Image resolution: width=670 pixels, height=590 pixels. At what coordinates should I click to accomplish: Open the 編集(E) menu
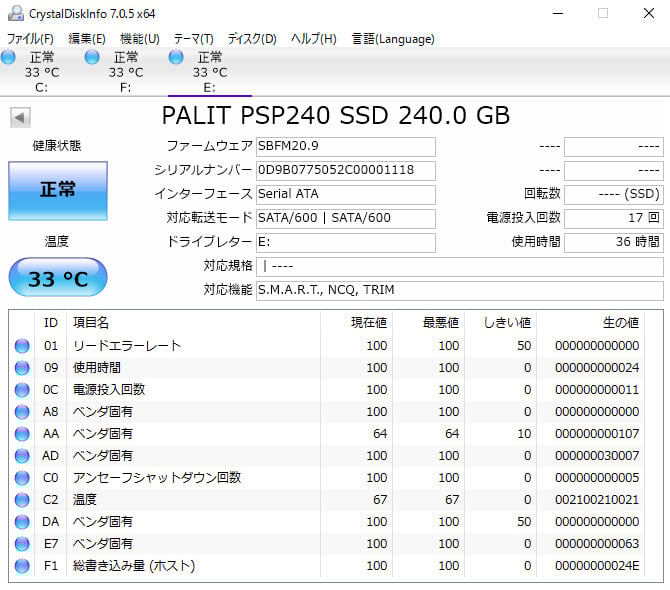pyautogui.click(x=87, y=39)
